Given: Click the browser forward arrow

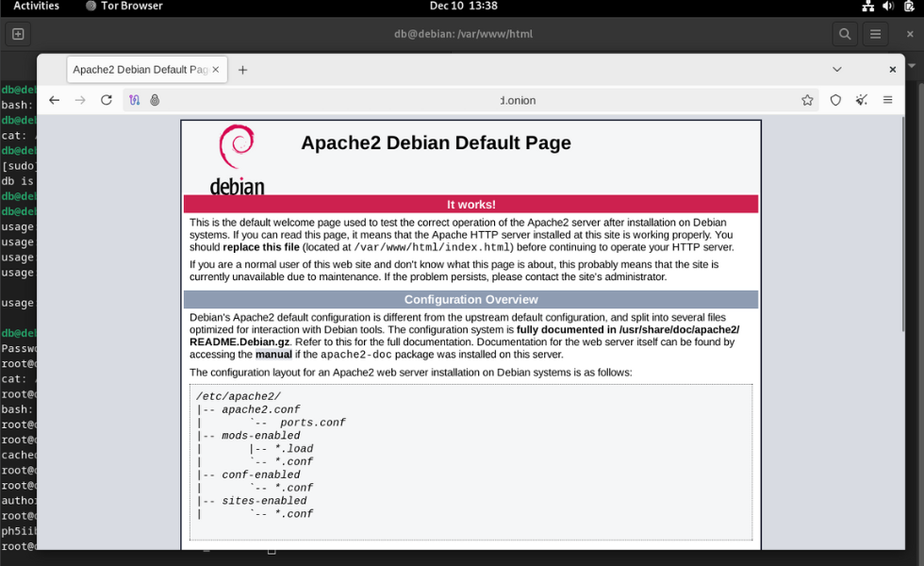Looking at the screenshot, I should click(x=80, y=100).
